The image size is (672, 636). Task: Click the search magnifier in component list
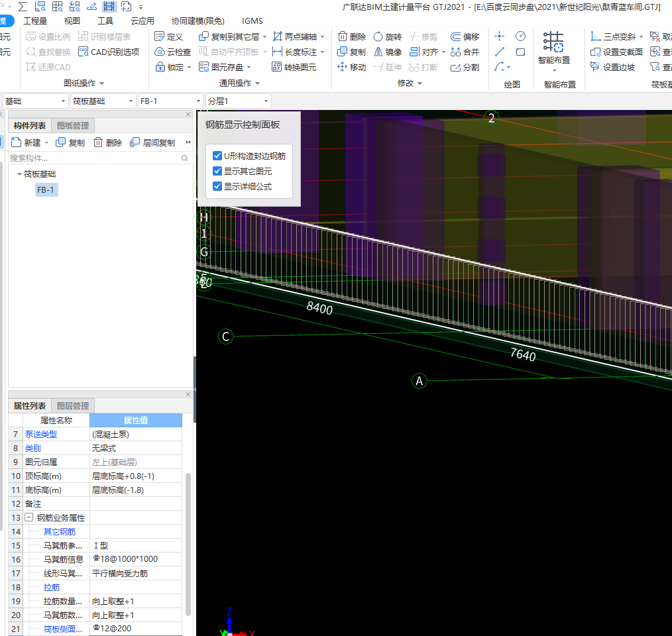pyautogui.click(x=185, y=158)
